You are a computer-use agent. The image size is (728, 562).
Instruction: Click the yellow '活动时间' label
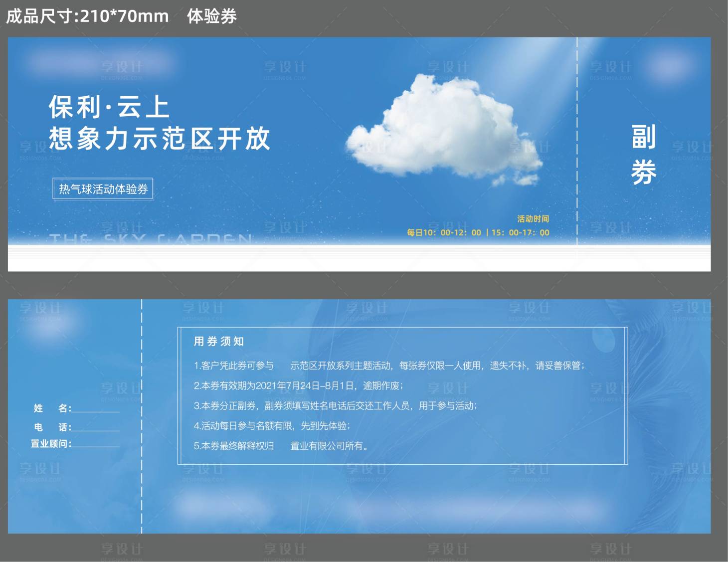pyautogui.click(x=533, y=219)
